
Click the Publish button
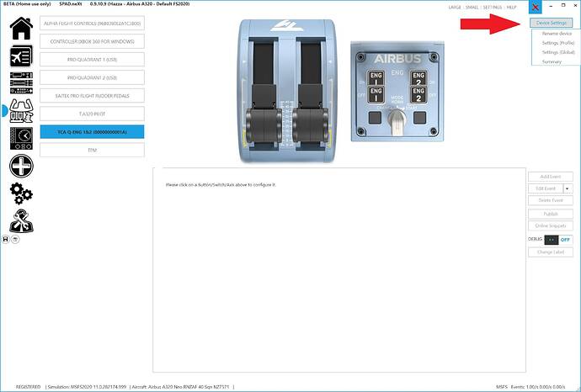pyautogui.click(x=550, y=214)
